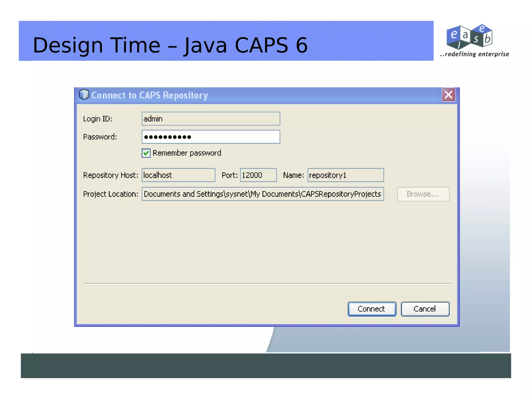Click the Repository Host: label

[x=110, y=175]
